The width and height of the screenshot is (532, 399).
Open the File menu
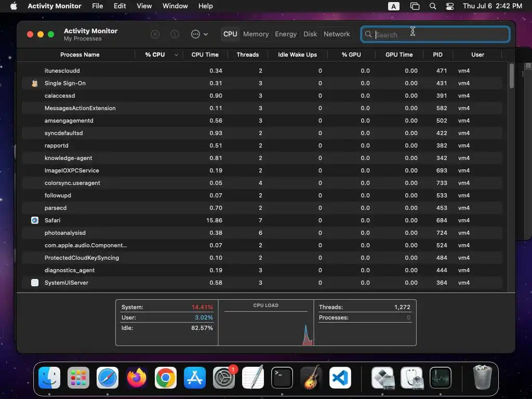coord(97,6)
